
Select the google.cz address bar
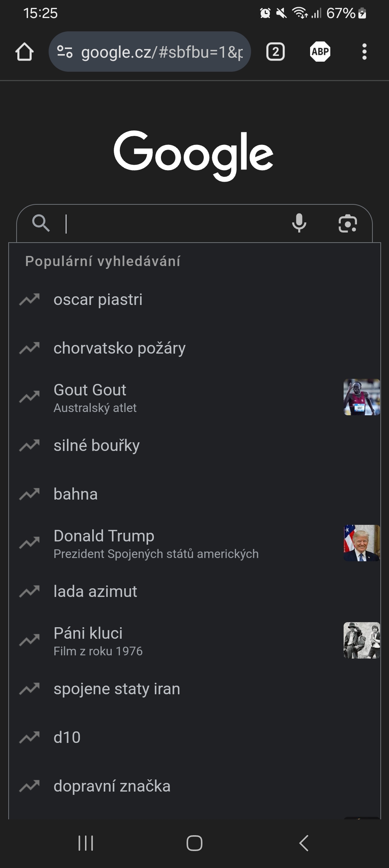click(162, 52)
